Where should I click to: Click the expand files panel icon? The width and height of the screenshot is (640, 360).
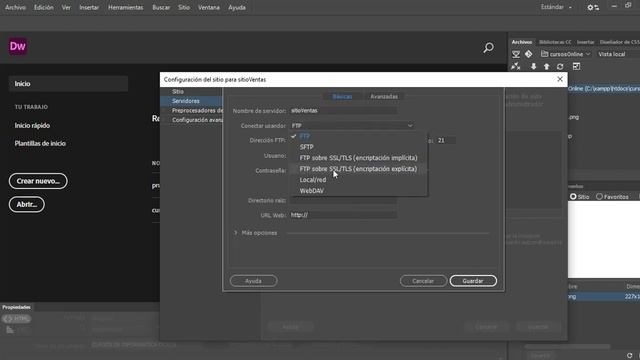[576, 67]
